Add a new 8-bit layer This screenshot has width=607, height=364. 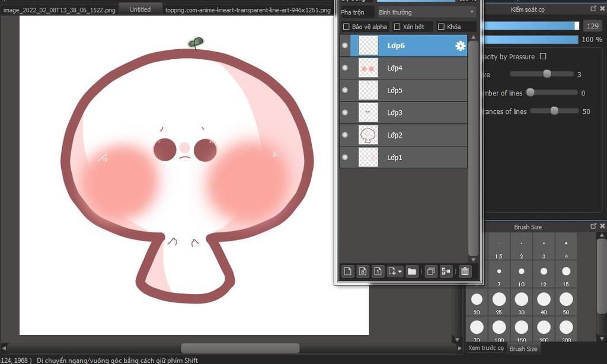[x=363, y=272]
